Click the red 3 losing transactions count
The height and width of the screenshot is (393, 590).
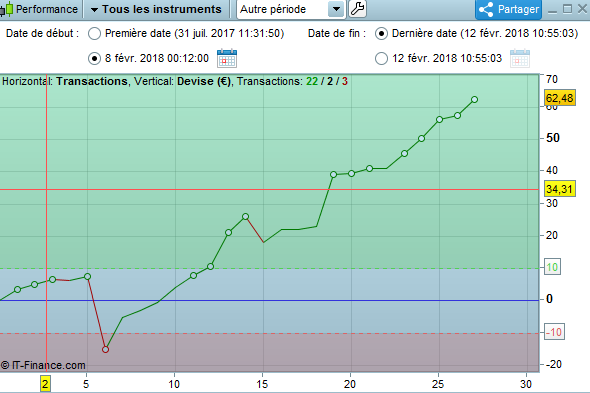[x=345, y=81]
